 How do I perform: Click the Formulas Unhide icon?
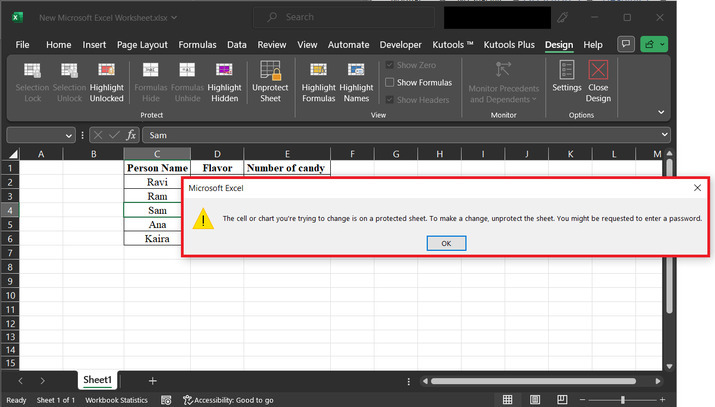[187, 70]
